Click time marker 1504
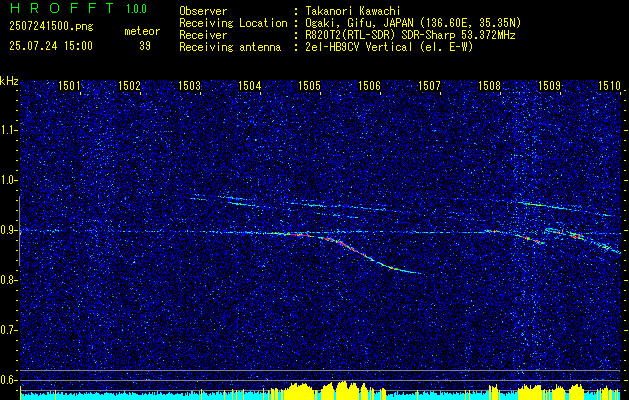This screenshot has width=629, height=400. tap(250, 85)
